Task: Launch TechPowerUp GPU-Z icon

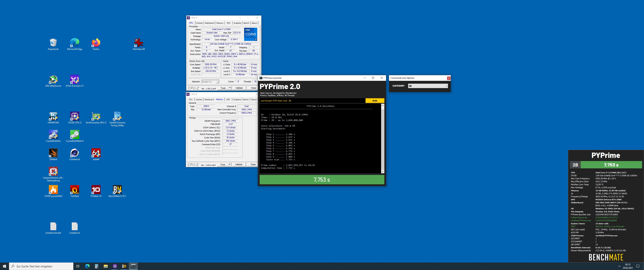Action: point(96,118)
